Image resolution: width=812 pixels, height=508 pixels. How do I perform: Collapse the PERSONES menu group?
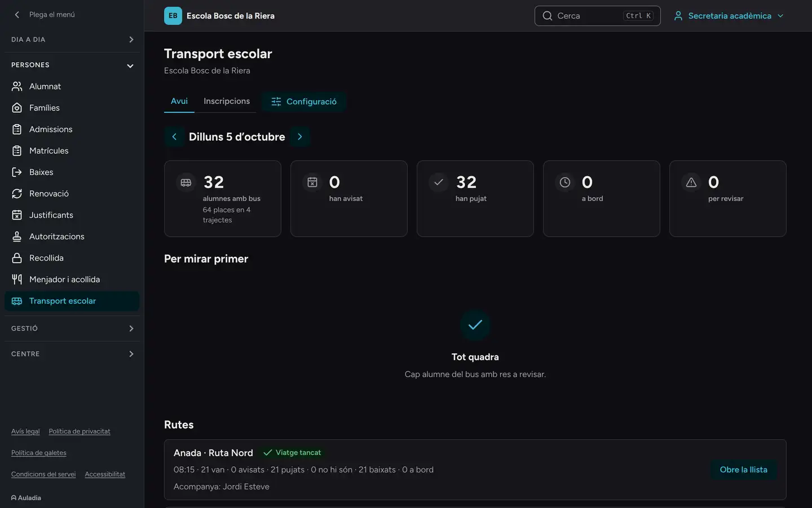pos(72,65)
